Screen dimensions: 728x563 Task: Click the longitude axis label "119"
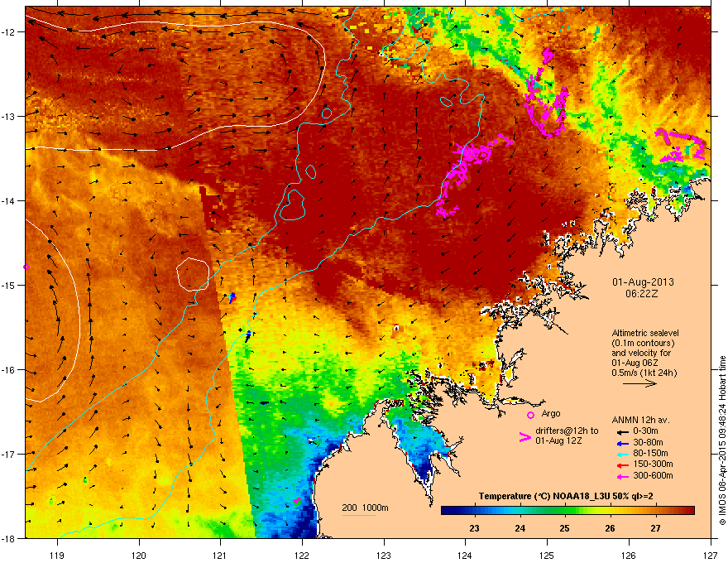click(57, 555)
